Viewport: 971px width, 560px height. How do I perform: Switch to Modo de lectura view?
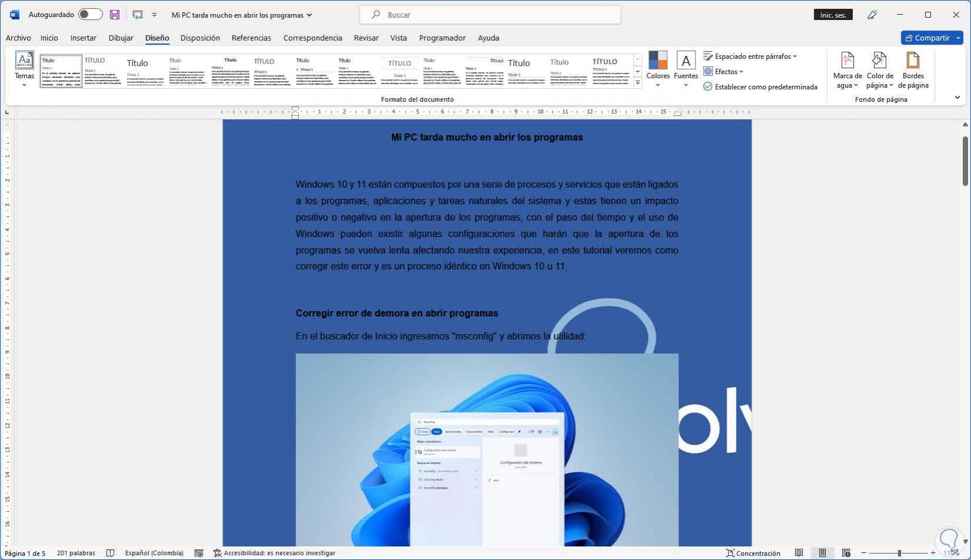pyautogui.click(x=799, y=554)
